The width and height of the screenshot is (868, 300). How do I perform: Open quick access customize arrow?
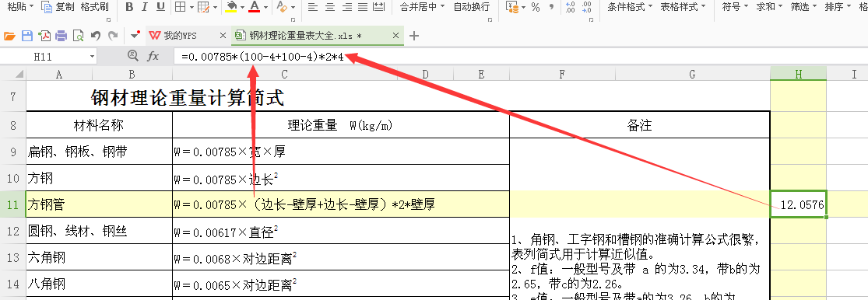(135, 36)
